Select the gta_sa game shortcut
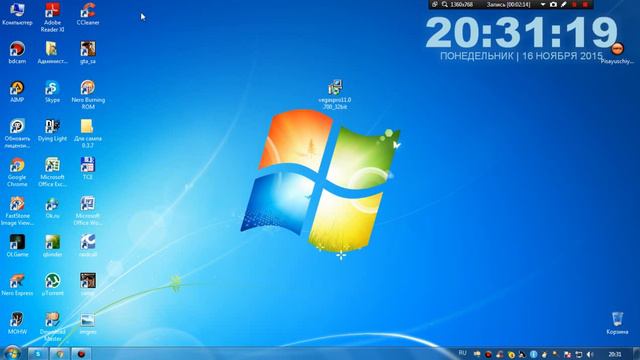The height and width of the screenshot is (360, 640). coord(88,53)
